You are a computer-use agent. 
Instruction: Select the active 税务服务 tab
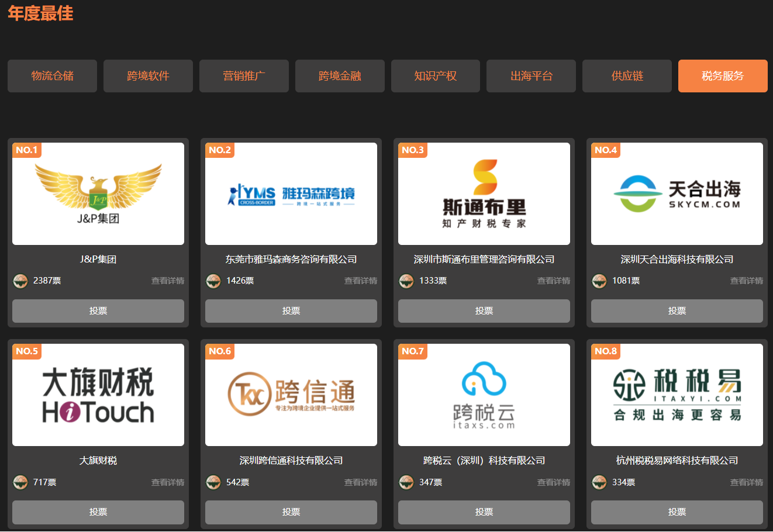pos(723,76)
